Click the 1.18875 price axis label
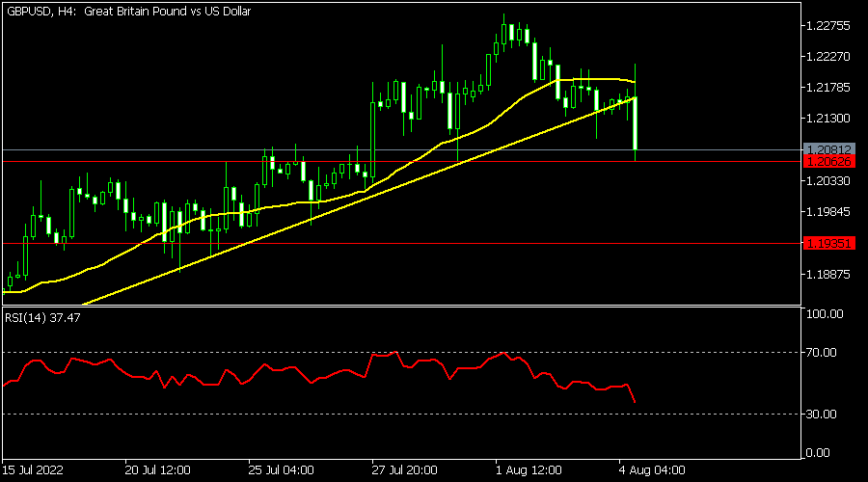Screen dimensions: 868x482 click(828, 275)
